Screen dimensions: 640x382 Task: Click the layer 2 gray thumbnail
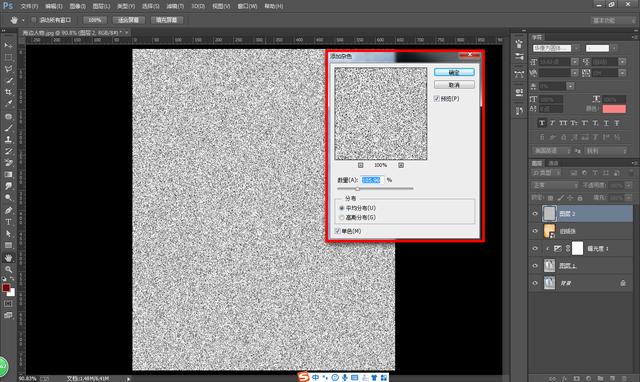pyautogui.click(x=549, y=213)
